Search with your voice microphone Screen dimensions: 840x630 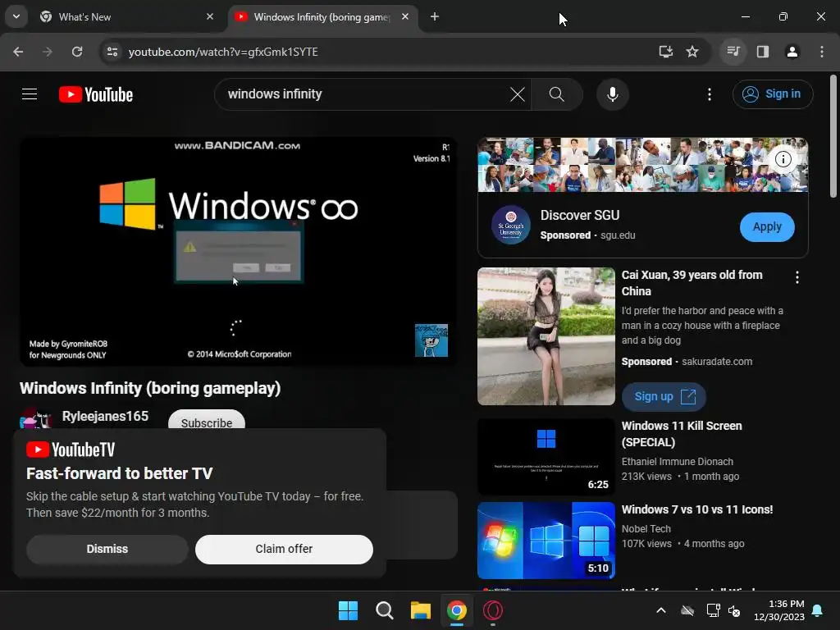point(612,94)
